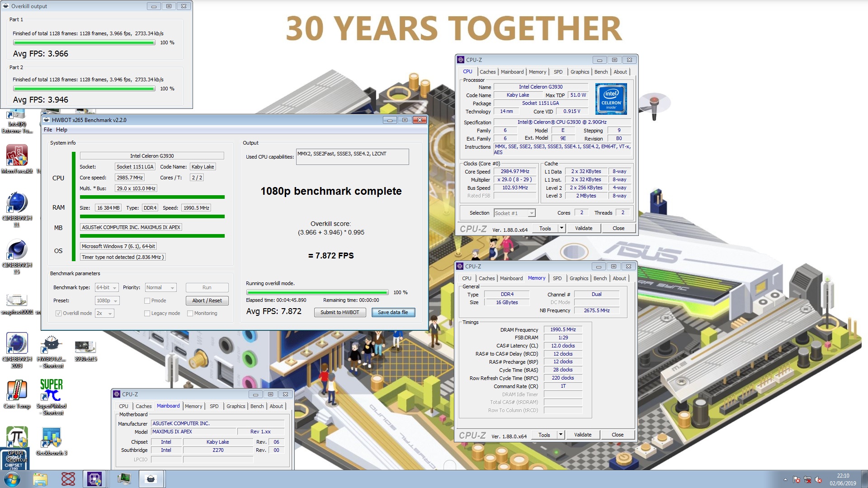This screenshot has height=488, width=868.
Task: Enable the Pmode checkbox
Action: pyautogui.click(x=147, y=301)
